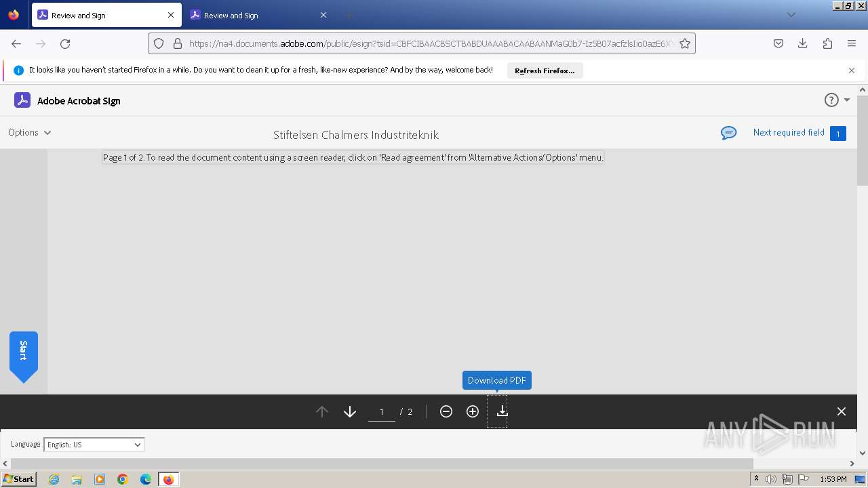The width and height of the screenshot is (868, 488).
Task: Go to next page with down arrow
Action: click(x=350, y=411)
